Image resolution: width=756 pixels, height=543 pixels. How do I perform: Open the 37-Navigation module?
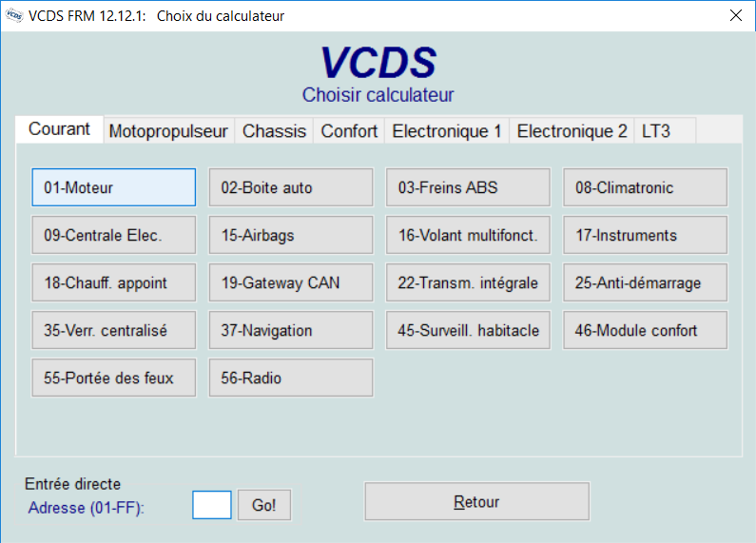291,330
